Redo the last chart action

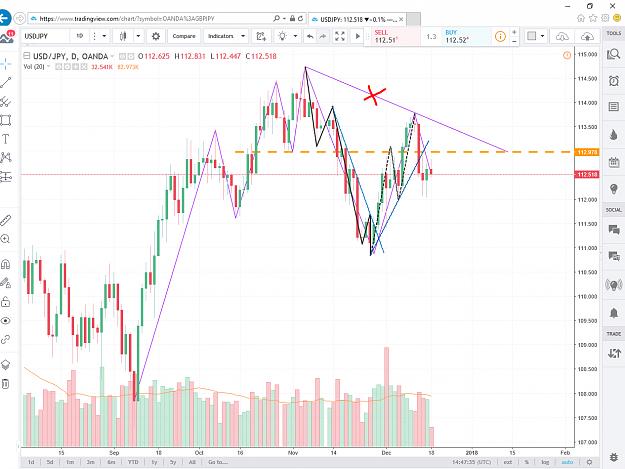pos(322,36)
